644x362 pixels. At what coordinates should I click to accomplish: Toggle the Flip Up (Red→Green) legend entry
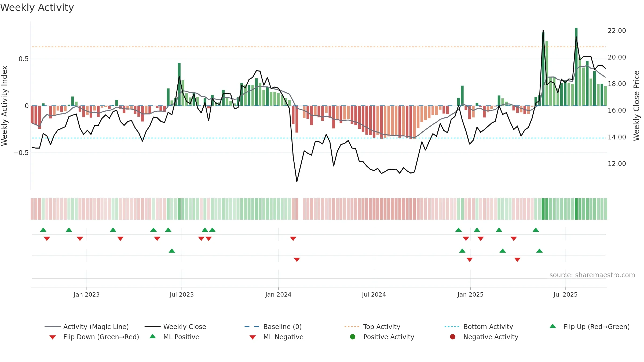590,327
